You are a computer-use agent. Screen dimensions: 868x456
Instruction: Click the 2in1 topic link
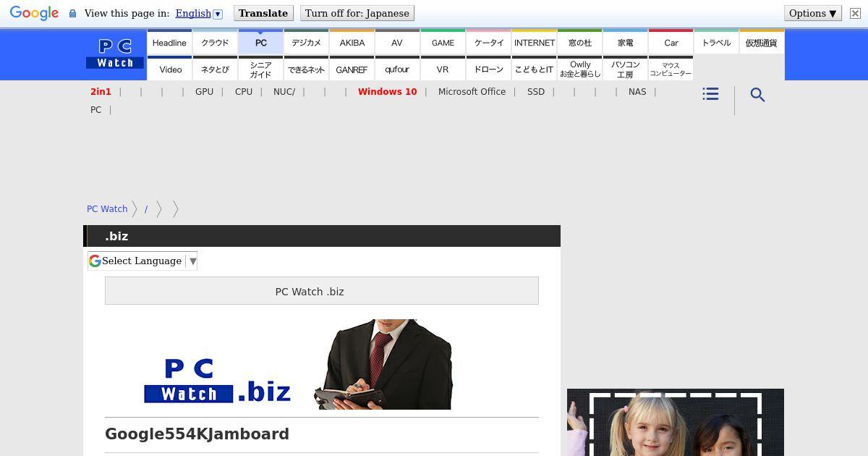[x=101, y=92]
